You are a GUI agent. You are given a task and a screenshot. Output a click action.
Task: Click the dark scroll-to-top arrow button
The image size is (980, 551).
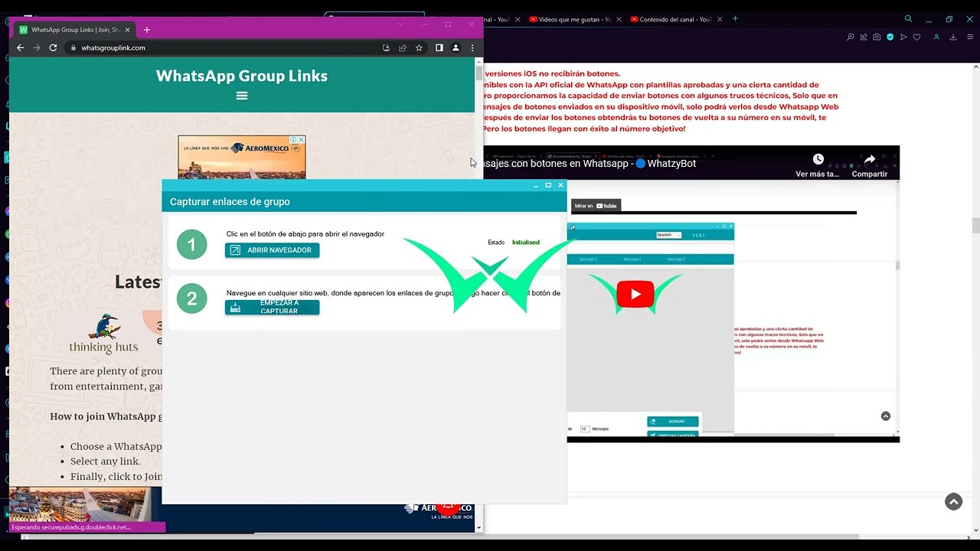(x=953, y=502)
